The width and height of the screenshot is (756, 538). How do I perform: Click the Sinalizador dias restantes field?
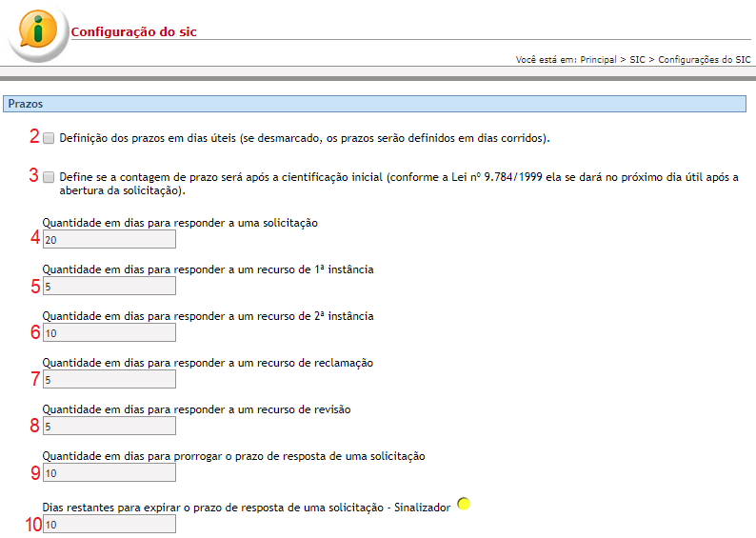[x=109, y=524]
